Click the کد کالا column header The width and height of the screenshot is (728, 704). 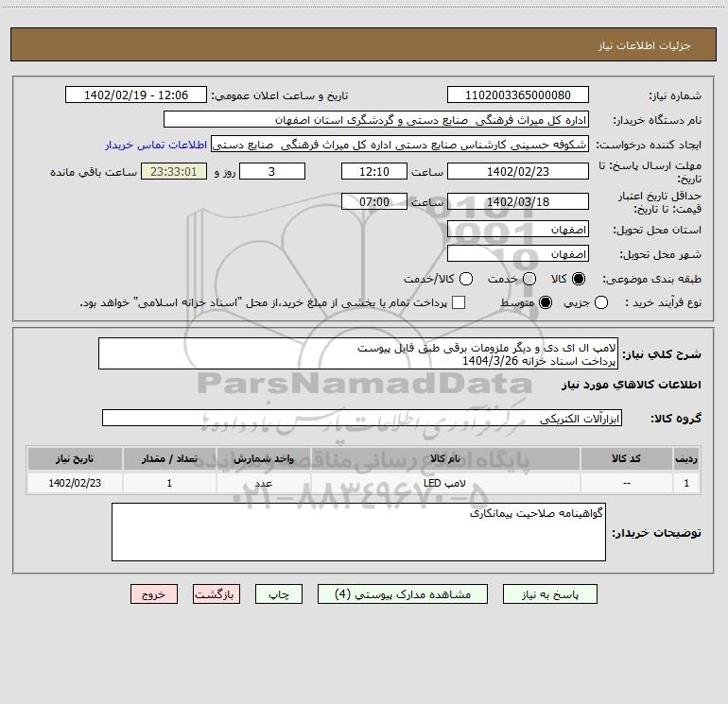coord(626,458)
